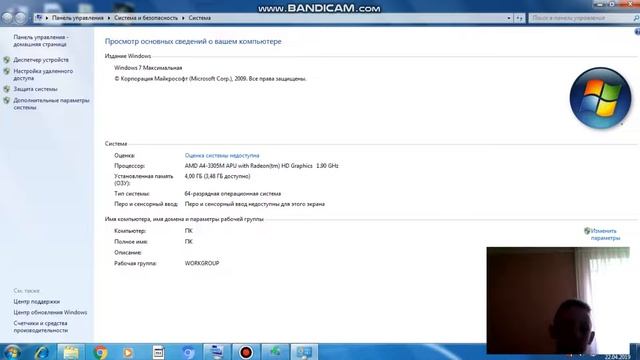Click processor value AMD A4-3305M APU
This screenshot has width=640, height=360.
261,166
